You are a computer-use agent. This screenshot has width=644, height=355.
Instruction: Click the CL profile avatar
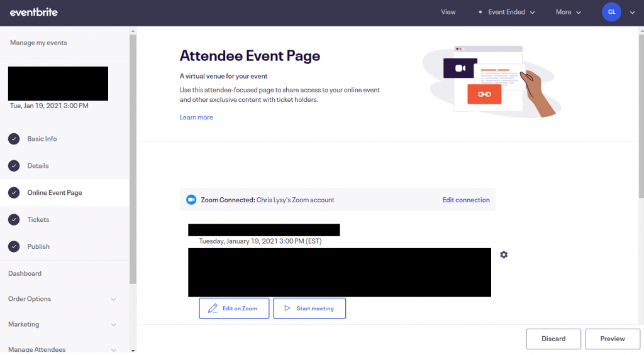click(611, 12)
